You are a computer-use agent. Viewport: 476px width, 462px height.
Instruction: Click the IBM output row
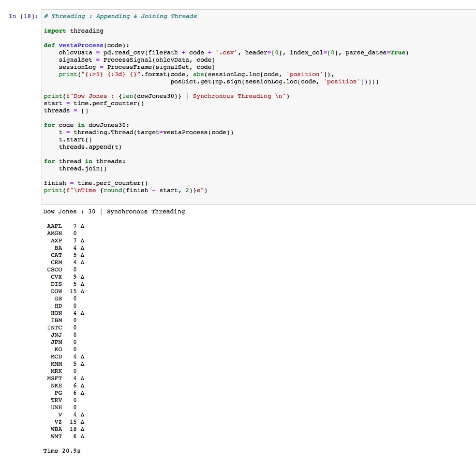pos(64,321)
